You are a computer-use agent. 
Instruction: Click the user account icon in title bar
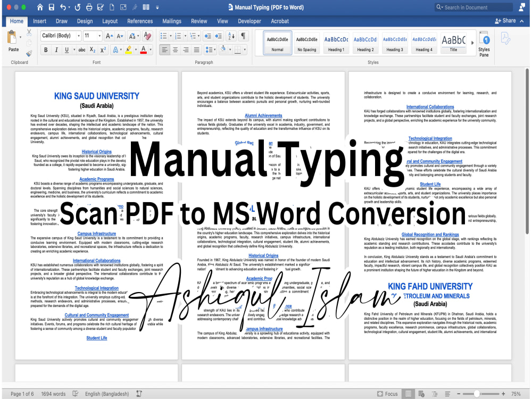click(x=522, y=7)
